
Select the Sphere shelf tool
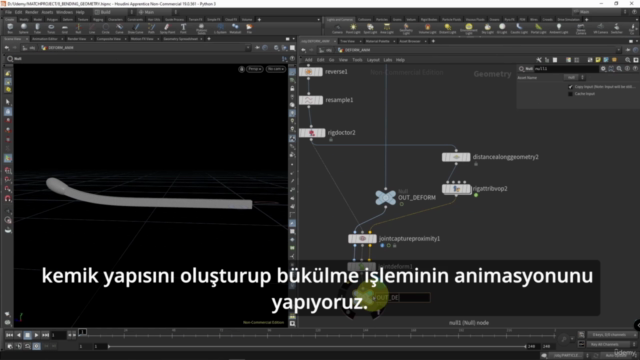click(24, 28)
